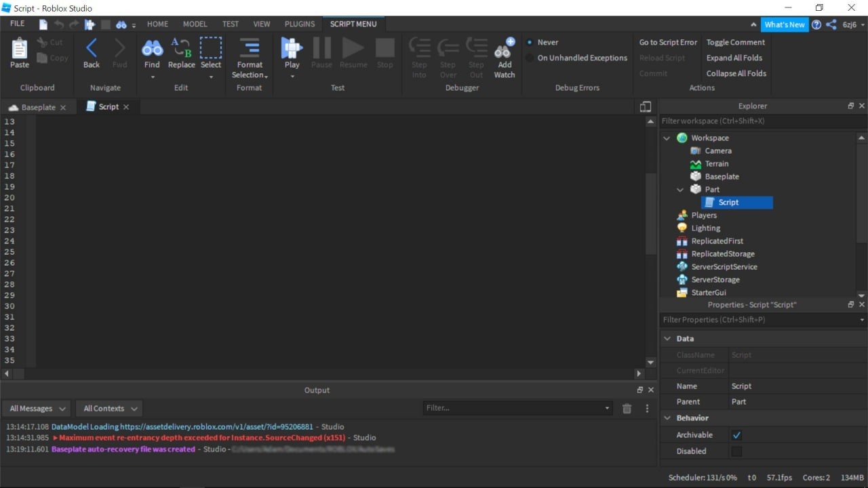Collapse the Workspace tree node
The image size is (868, 488).
pyautogui.click(x=667, y=138)
